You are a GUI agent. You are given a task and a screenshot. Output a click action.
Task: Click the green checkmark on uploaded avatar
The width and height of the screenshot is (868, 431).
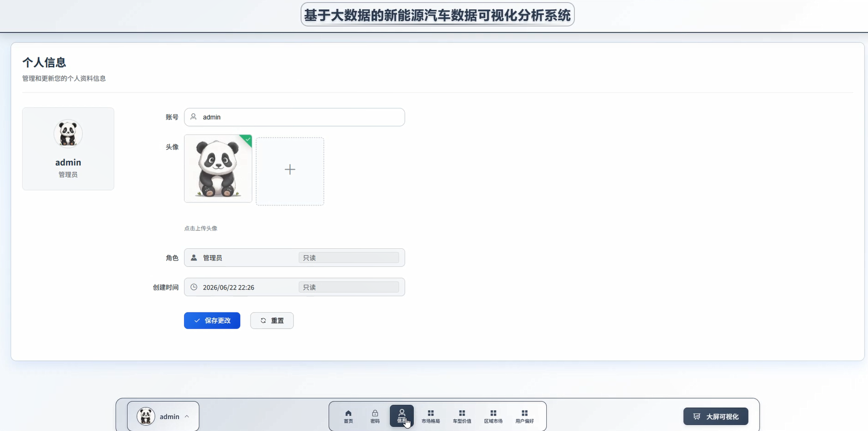pos(248,140)
